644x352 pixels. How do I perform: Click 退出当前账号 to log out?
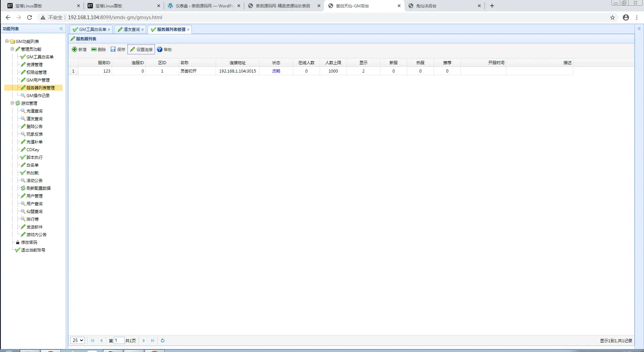coord(33,250)
